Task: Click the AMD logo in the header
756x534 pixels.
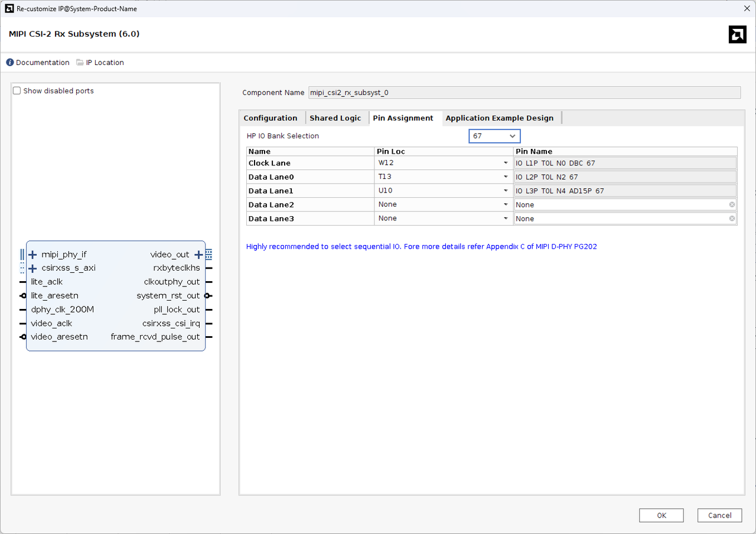Action: tap(738, 35)
